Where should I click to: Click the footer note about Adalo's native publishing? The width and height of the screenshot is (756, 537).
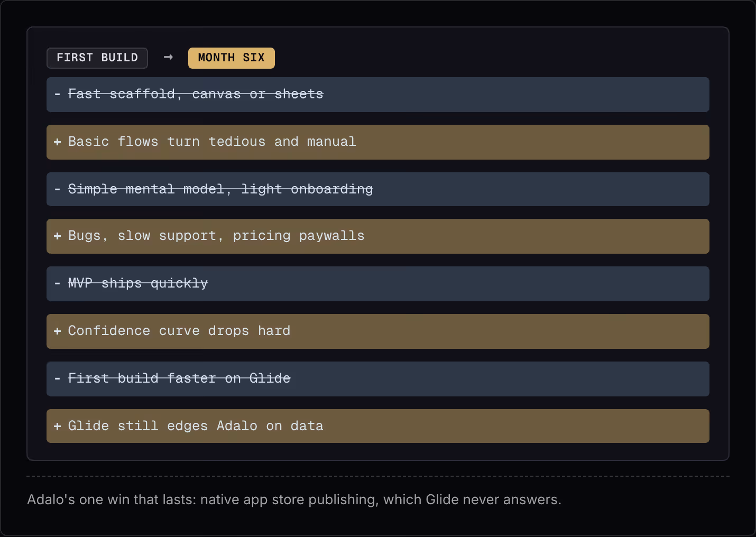pyautogui.click(x=294, y=499)
